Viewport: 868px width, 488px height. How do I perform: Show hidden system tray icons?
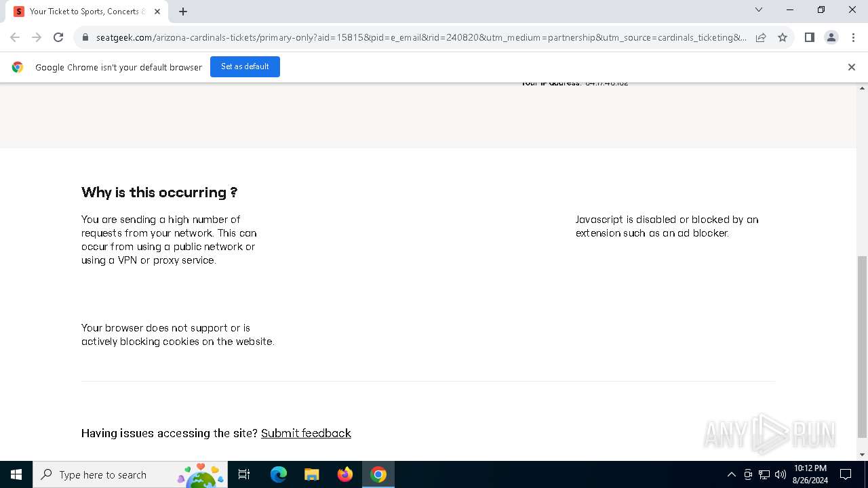pyautogui.click(x=731, y=474)
